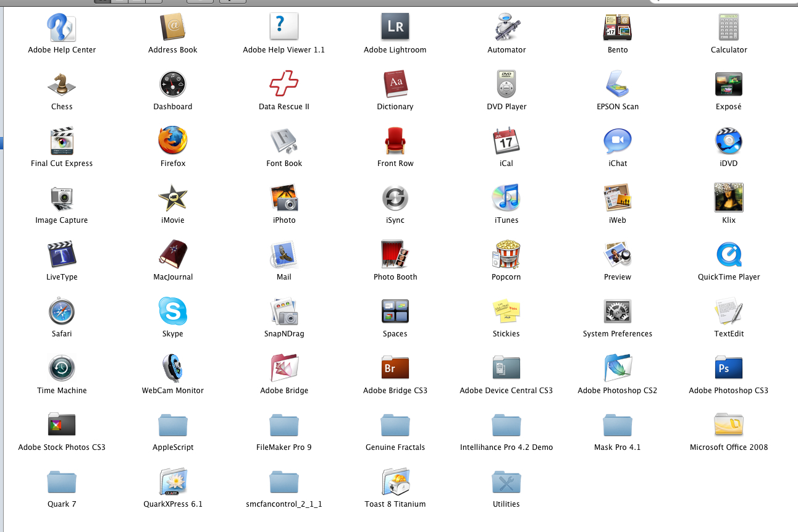This screenshot has width=798, height=532.
Task: Click the Skype icon
Action: pos(173,311)
